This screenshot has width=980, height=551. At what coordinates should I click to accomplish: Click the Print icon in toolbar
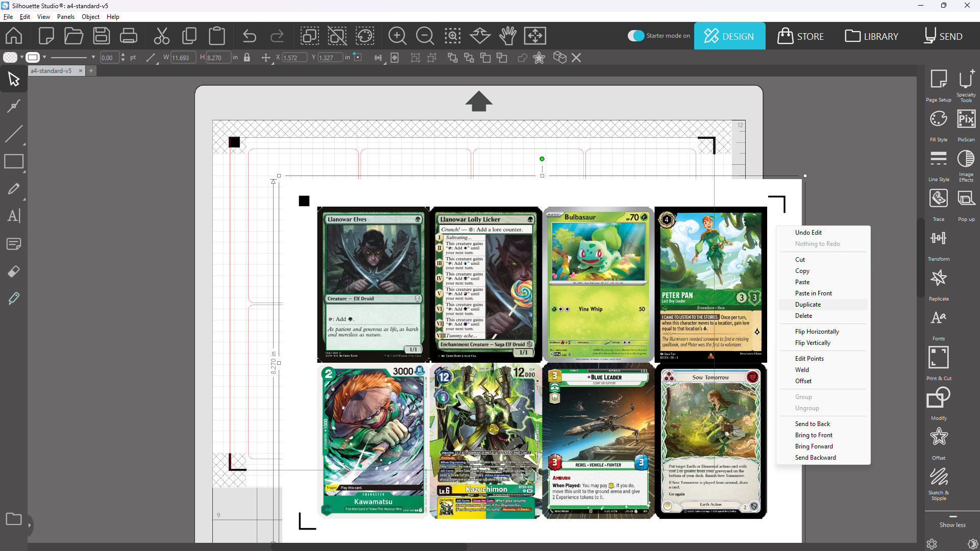(x=129, y=36)
